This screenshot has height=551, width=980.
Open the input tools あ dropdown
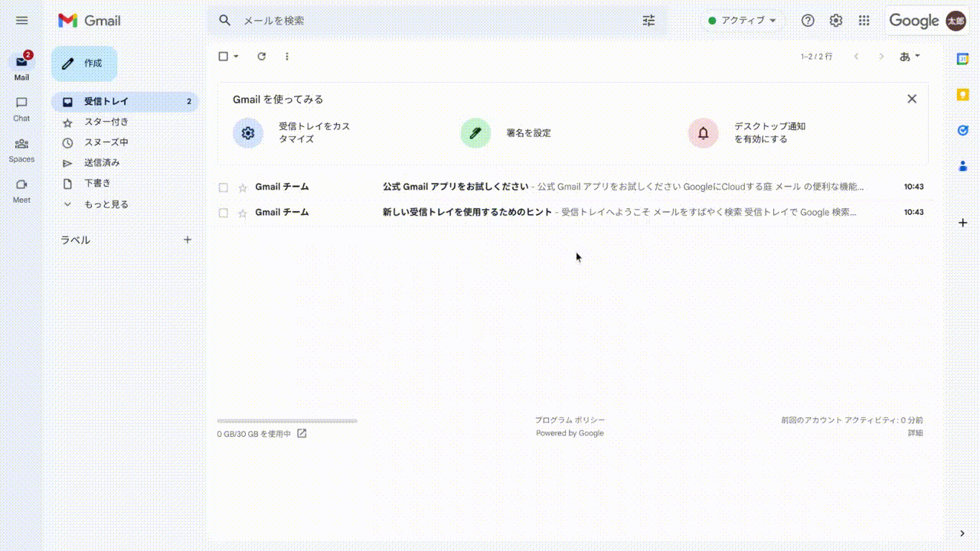tap(910, 56)
